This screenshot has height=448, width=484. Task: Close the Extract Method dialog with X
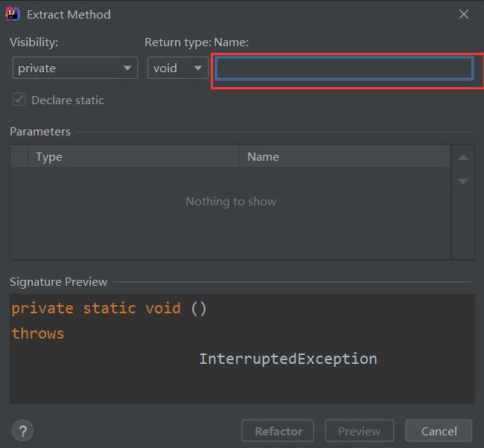(464, 14)
